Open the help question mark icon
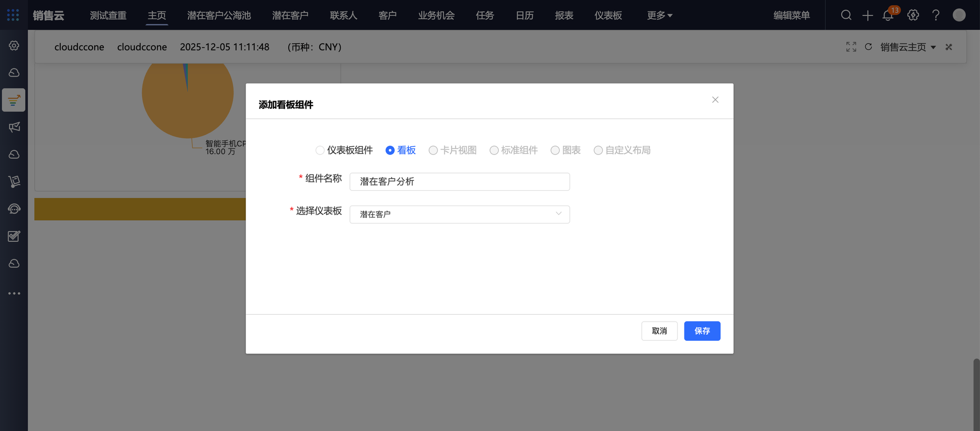This screenshot has height=431, width=980. tap(935, 15)
